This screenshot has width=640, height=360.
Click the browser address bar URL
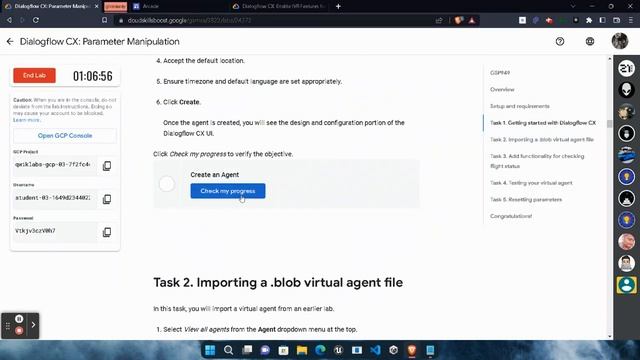coord(189,20)
